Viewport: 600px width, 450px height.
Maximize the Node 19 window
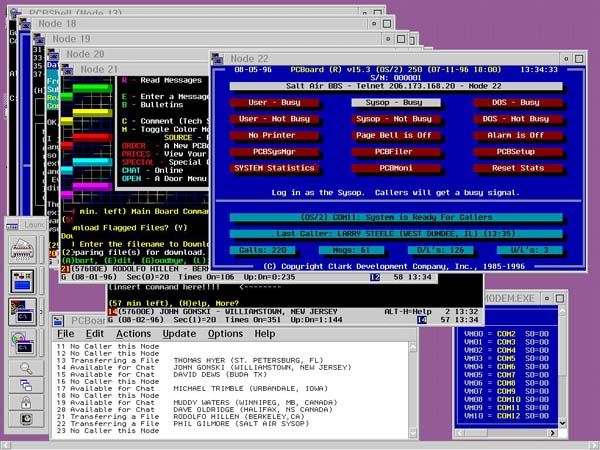[x=401, y=39]
